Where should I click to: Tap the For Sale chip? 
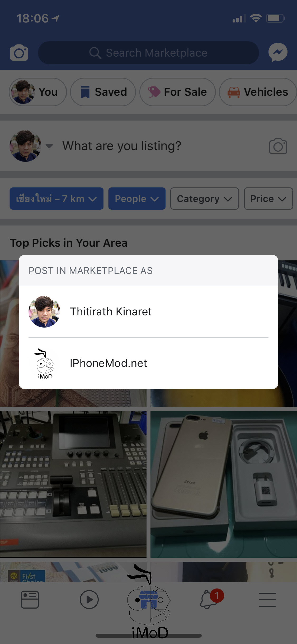[177, 92]
